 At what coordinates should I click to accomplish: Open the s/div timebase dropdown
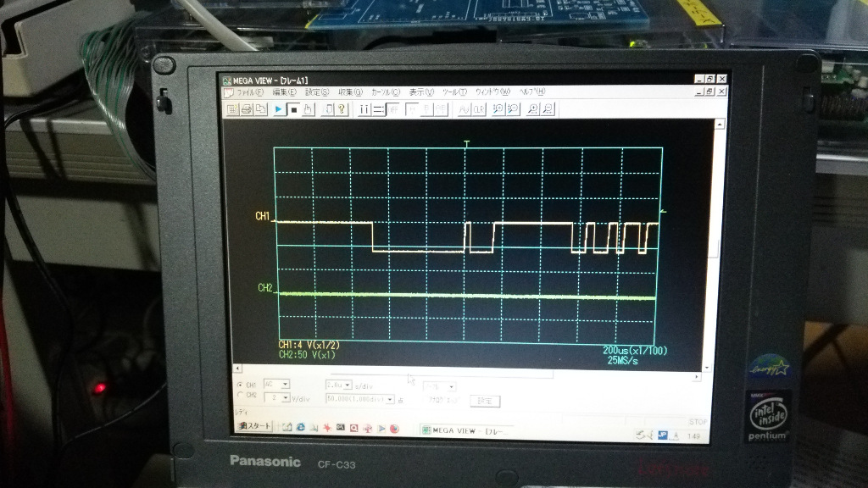click(x=339, y=385)
